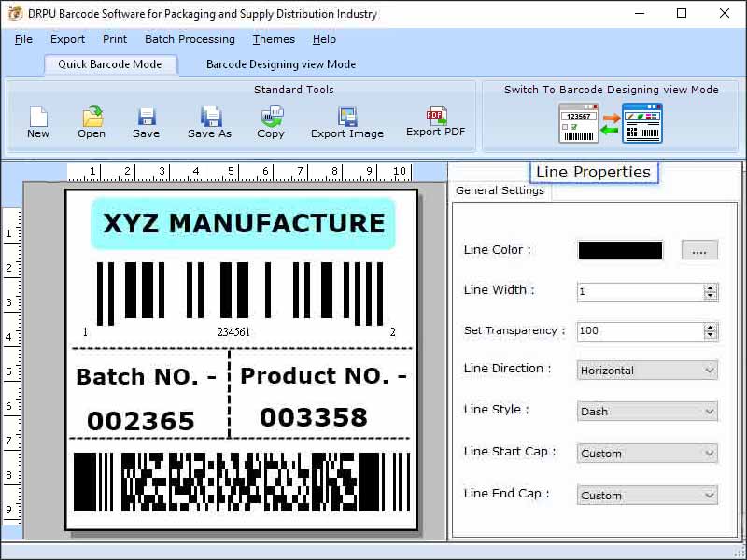Open the Line End Cap dropdown
The width and height of the screenshot is (747, 560).
(x=645, y=495)
